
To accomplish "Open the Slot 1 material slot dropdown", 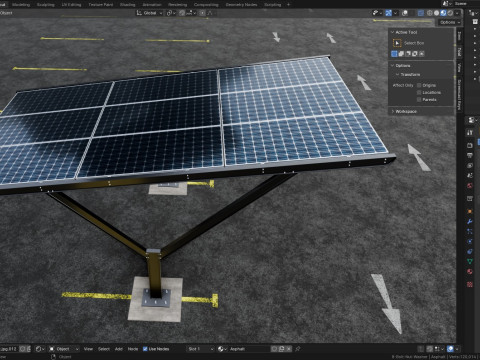I will 200,349.
